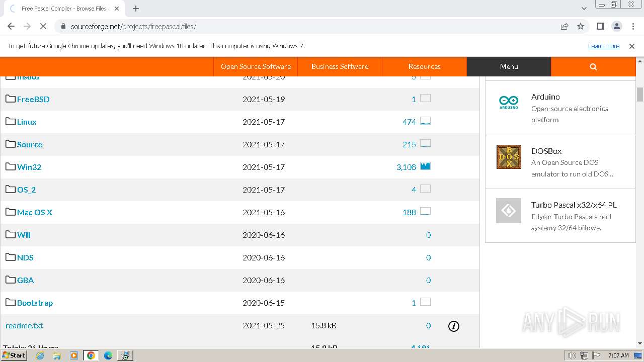Click the 2021-05-25 date for readme.txt
This screenshot has width=644, height=362.
[264, 325]
